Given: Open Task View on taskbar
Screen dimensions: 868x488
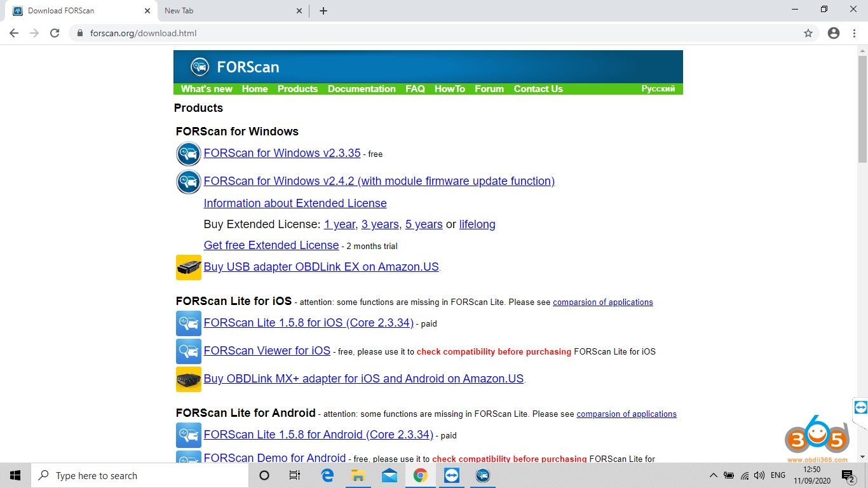Looking at the screenshot, I should point(295,475).
